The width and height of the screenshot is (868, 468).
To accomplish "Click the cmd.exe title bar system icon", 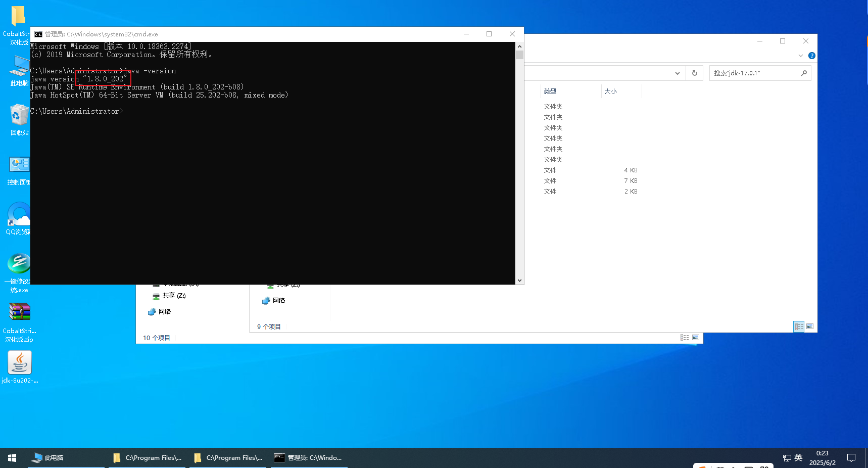I will click(x=38, y=34).
